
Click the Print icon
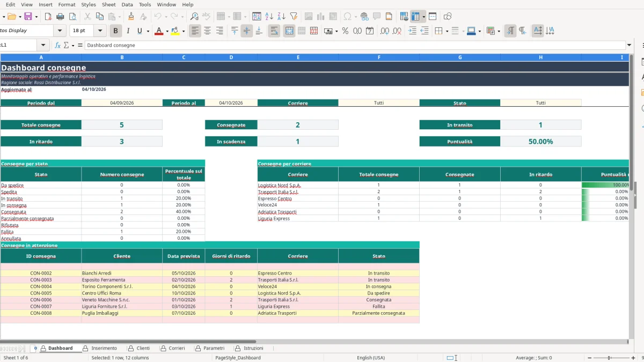click(x=61, y=17)
